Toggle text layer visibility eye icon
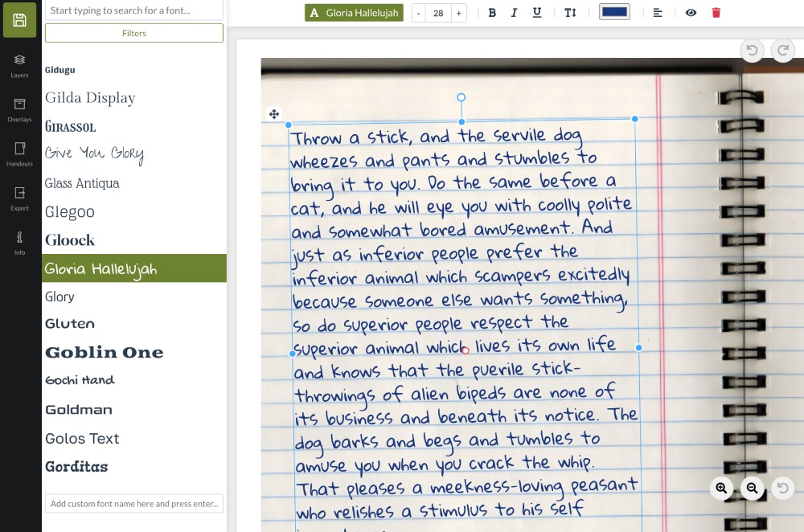The height and width of the screenshot is (532, 804). 691,13
